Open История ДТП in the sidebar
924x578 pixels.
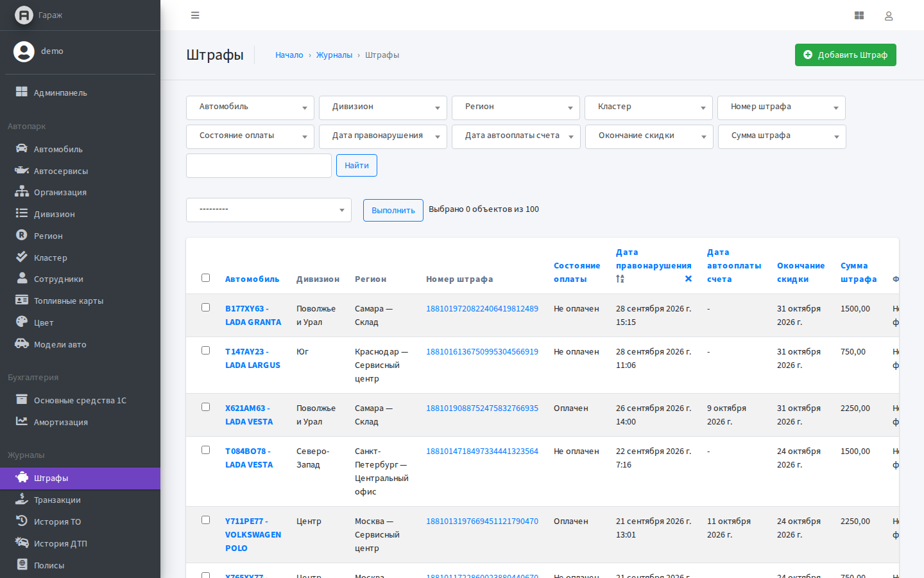80,543
